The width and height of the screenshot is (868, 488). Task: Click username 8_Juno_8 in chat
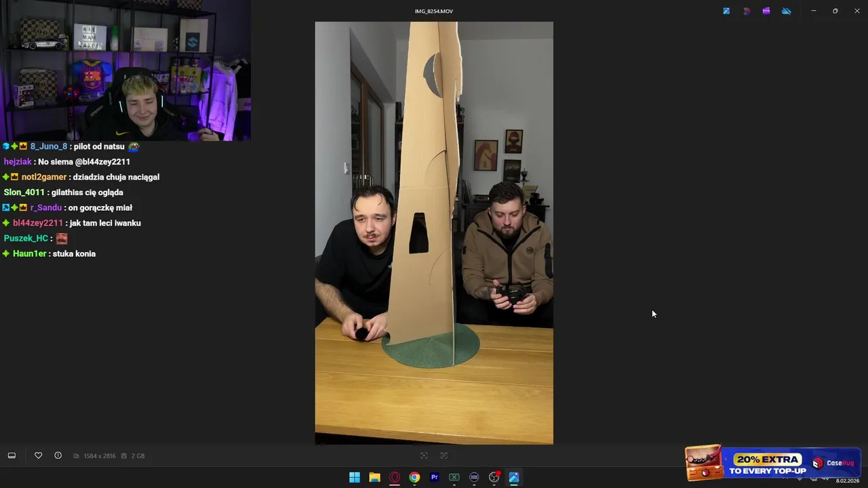click(49, 146)
